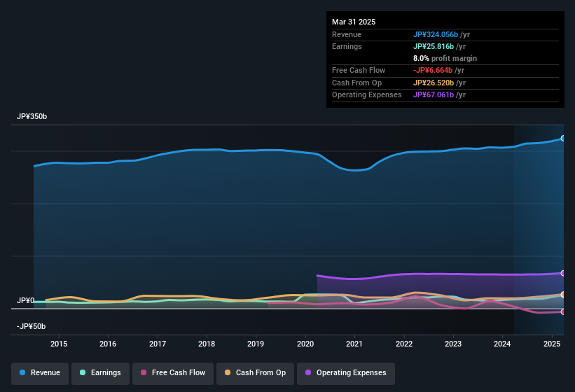This screenshot has width=575, height=392.
Task: Click the pink Free Cash Flow endpoint marker
Action: [x=563, y=311]
